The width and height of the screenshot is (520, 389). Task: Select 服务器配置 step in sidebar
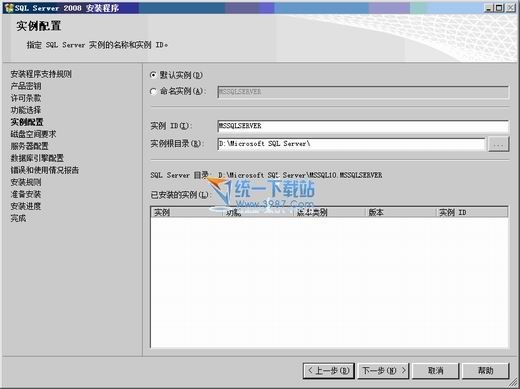tap(29, 146)
